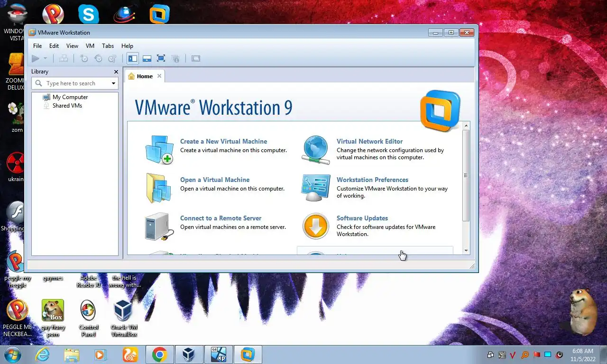
Task: Click the Home page vertical scrollbar thumb
Action: tap(466, 175)
